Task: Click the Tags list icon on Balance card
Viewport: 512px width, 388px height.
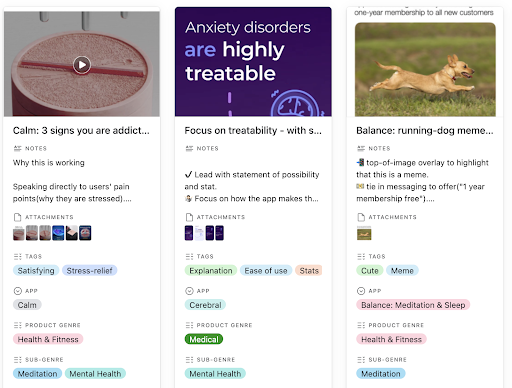Action: point(361,256)
